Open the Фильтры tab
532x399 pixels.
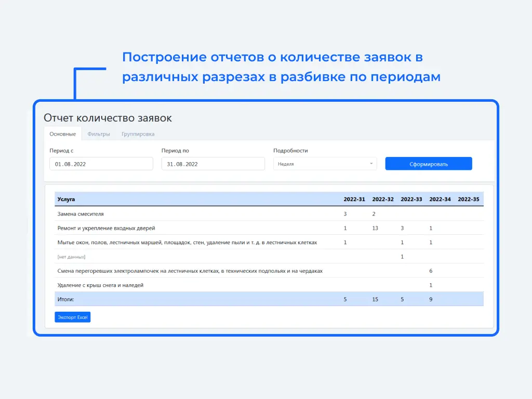[x=99, y=134]
